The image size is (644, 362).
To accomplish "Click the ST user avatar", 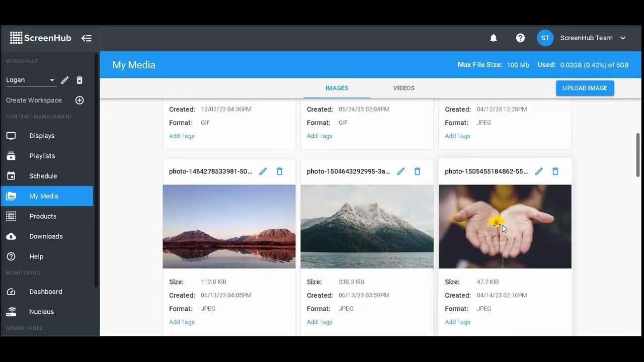I will click(545, 38).
